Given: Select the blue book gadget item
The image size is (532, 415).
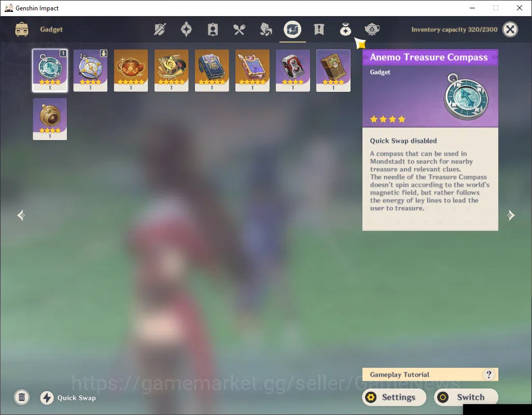Looking at the screenshot, I should click(x=212, y=71).
